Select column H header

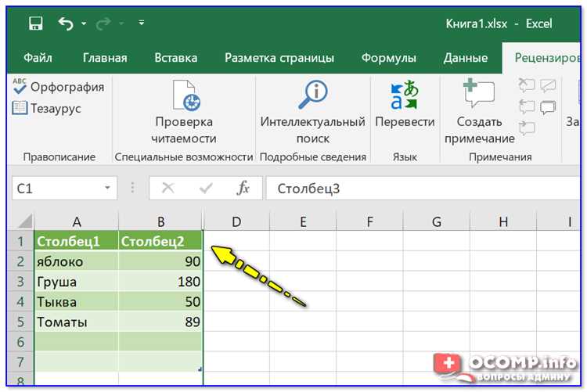pos(503,221)
